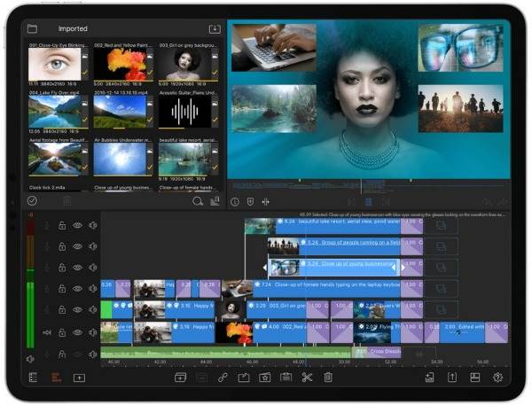Lock the young businessman glasses track
This screenshot has height=405, width=532.
click(x=62, y=268)
